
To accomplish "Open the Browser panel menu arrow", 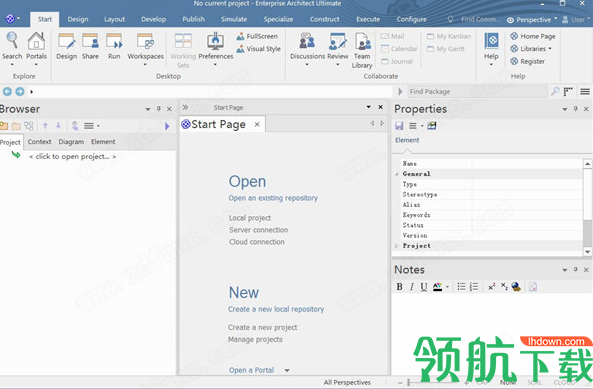I will coord(148,109).
